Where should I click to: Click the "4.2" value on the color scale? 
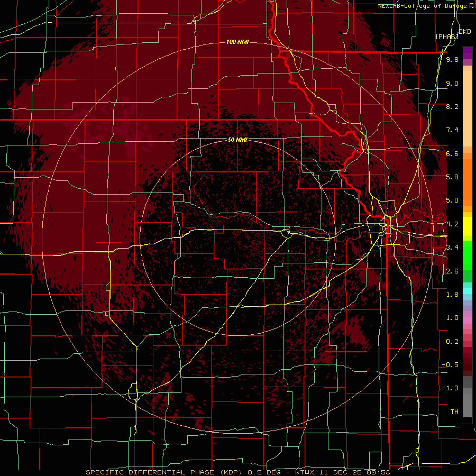point(452,224)
